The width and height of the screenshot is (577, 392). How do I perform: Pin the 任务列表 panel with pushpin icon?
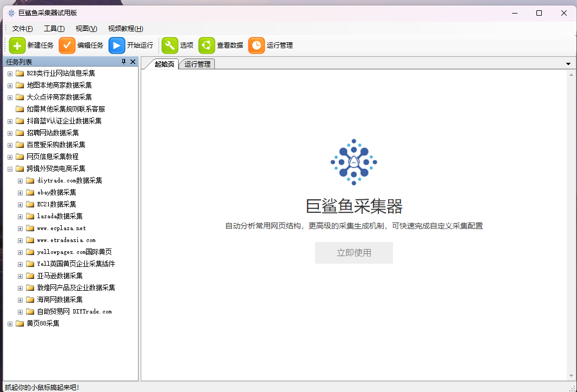[123, 62]
